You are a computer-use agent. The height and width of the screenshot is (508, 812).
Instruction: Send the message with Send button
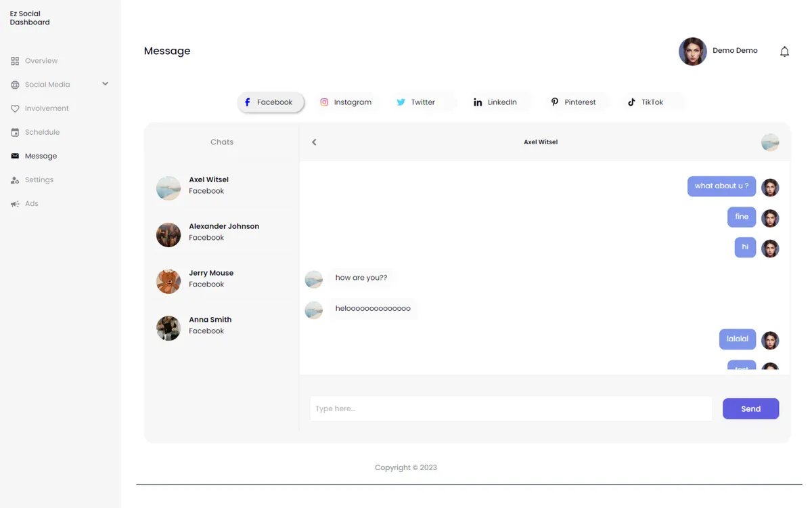pyautogui.click(x=750, y=408)
